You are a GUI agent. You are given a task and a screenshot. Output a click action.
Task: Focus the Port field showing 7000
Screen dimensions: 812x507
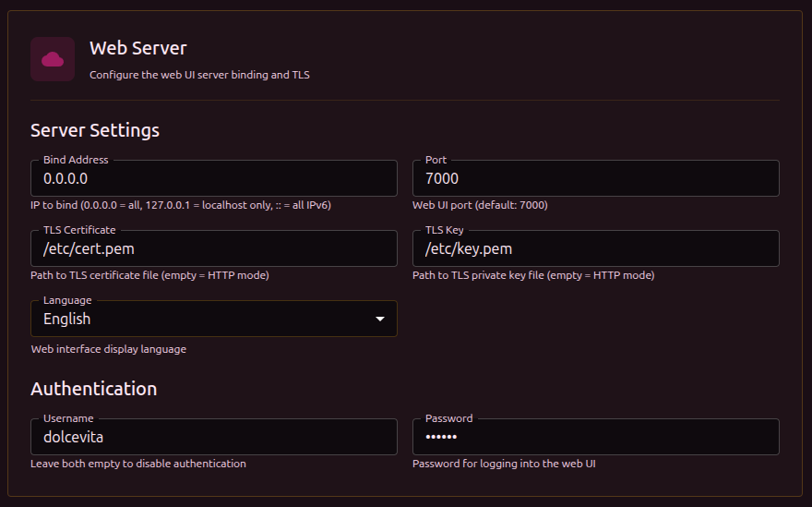[595, 178]
